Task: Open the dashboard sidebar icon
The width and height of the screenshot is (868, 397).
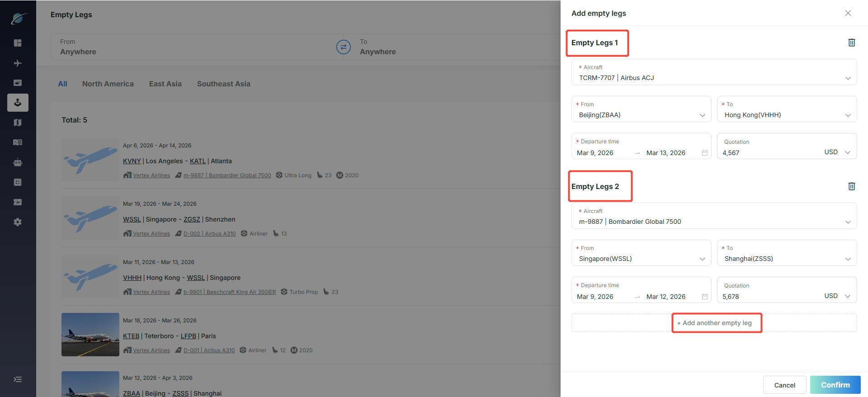Action: [x=18, y=43]
